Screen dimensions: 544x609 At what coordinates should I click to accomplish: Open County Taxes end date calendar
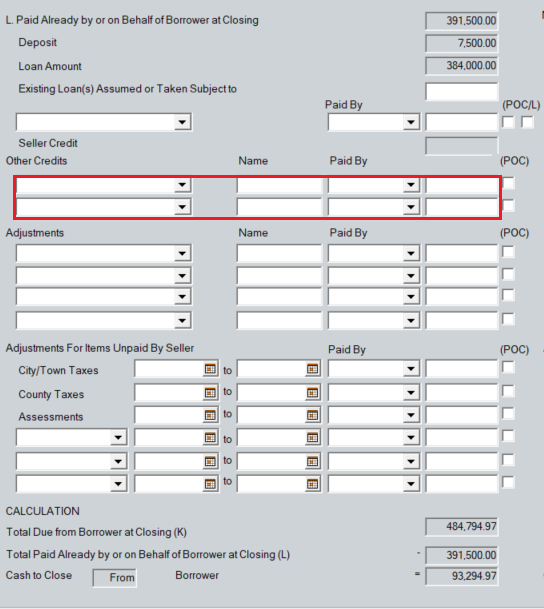tap(312, 393)
